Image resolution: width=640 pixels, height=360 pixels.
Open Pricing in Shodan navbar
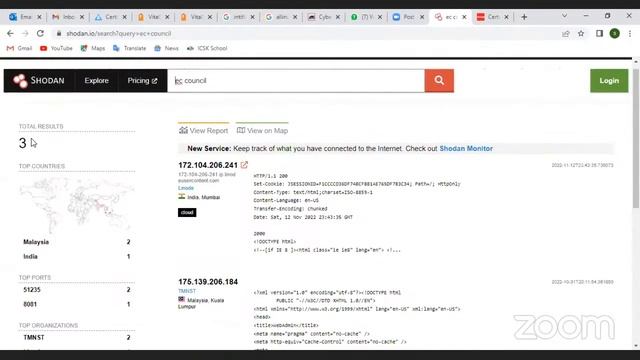[142, 81]
